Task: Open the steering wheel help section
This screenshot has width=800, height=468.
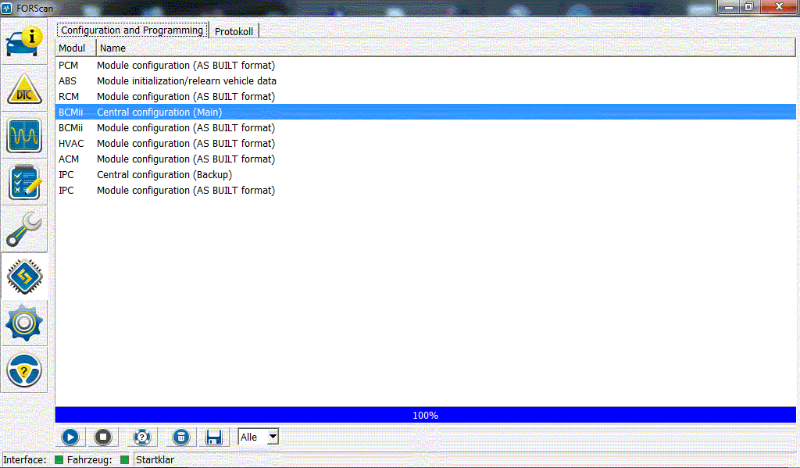Action: [x=25, y=370]
